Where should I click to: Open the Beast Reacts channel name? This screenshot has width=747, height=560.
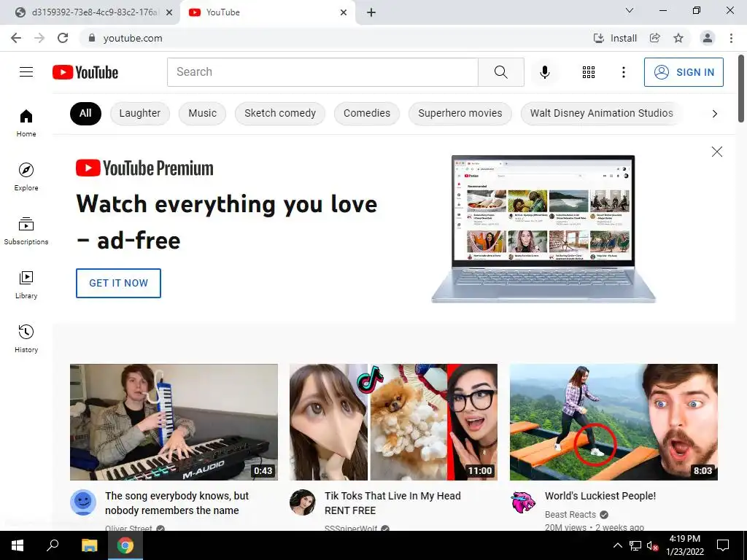570,514
